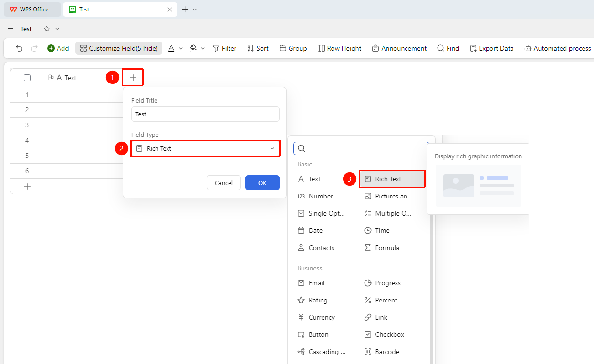Close the Test document tab
Image resolution: width=594 pixels, height=364 pixels.
click(x=170, y=10)
